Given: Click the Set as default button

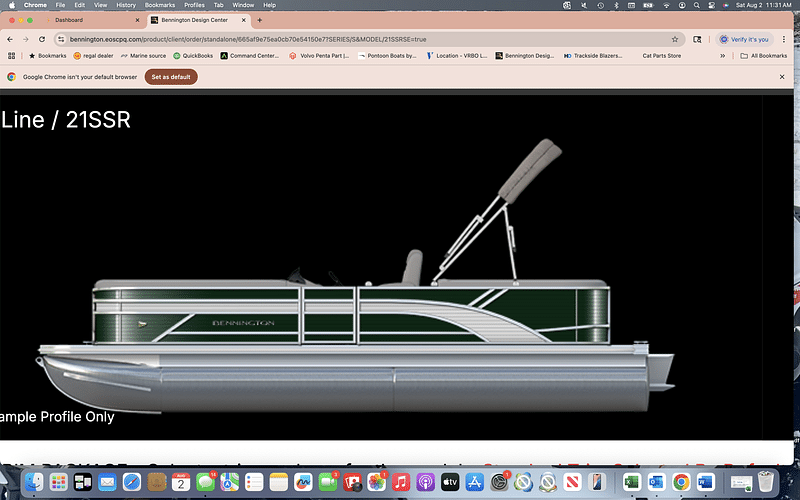Looking at the screenshot, I should [x=171, y=77].
